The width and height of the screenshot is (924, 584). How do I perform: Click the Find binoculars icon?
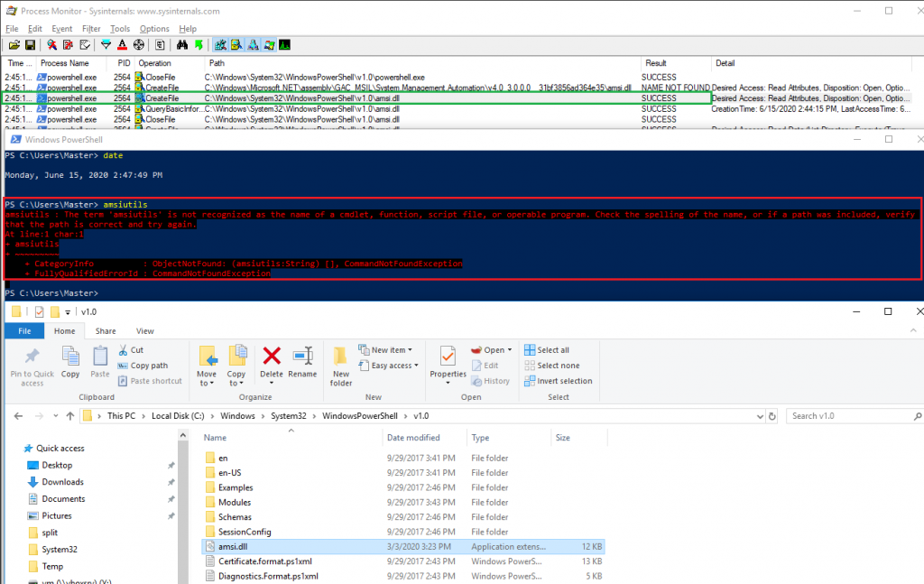(181, 44)
